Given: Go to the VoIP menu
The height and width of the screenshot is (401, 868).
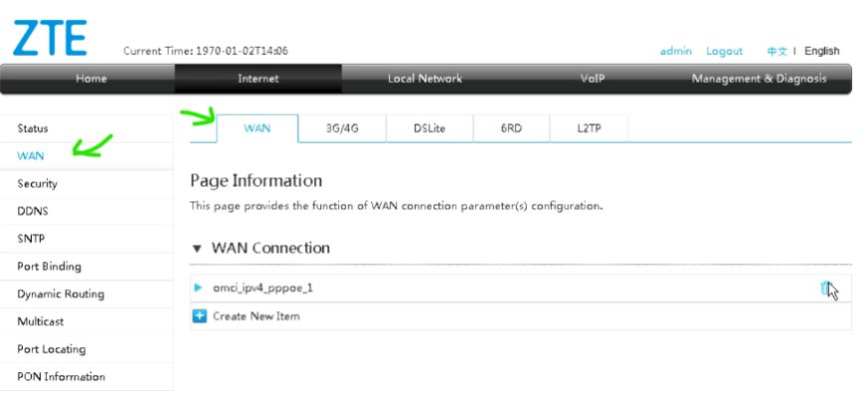Looking at the screenshot, I should tap(593, 79).
